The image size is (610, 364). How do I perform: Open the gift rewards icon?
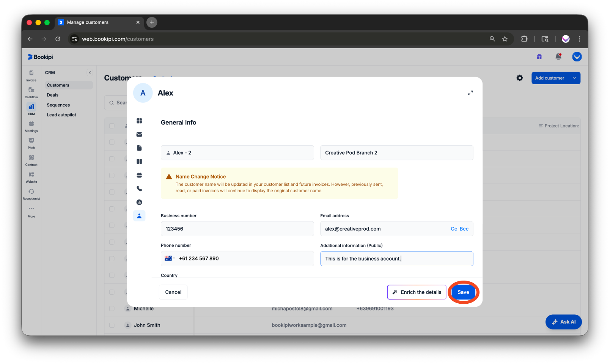pyautogui.click(x=539, y=57)
